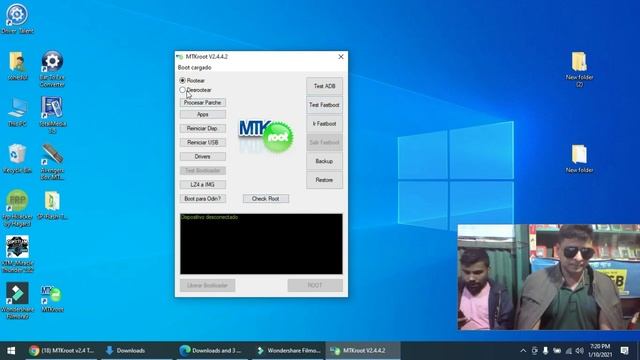This screenshot has height=360, width=640.
Task: Show hidden system tray icons
Action: point(523,351)
